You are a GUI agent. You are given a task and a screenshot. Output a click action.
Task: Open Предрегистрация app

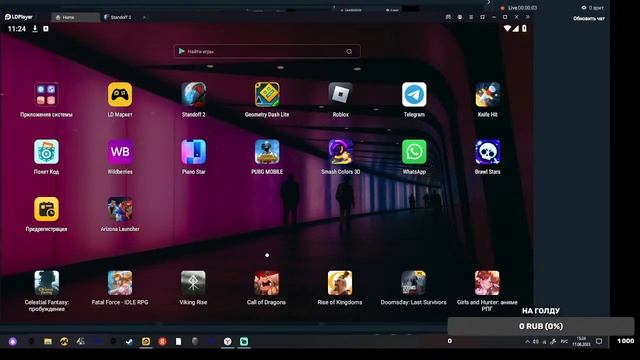tap(46, 209)
